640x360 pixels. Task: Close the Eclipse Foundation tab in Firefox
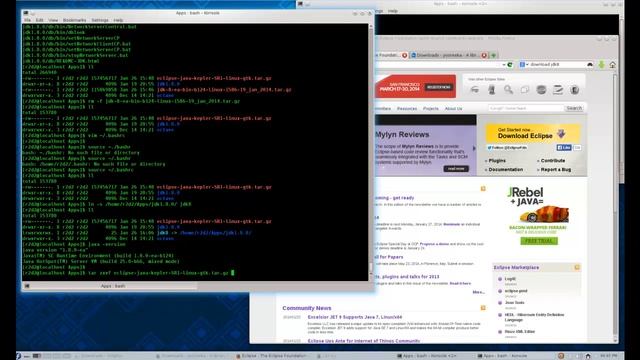[x=404, y=55]
